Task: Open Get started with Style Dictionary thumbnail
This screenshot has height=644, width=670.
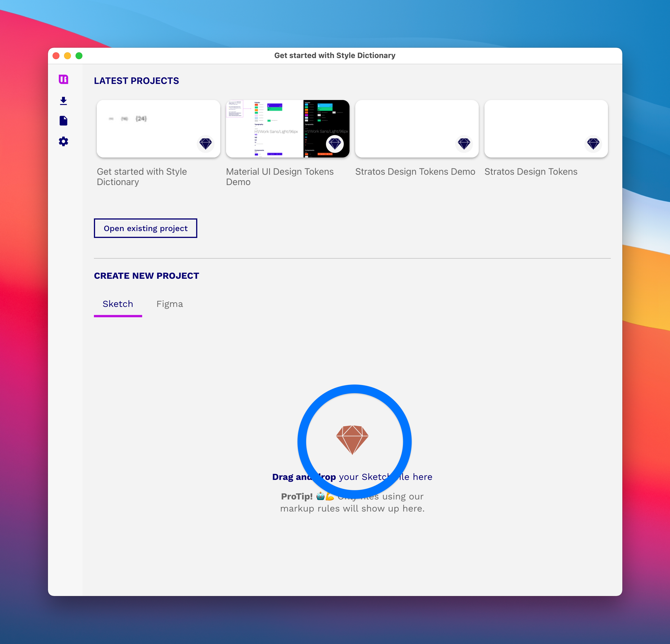Action: click(158, 128)
